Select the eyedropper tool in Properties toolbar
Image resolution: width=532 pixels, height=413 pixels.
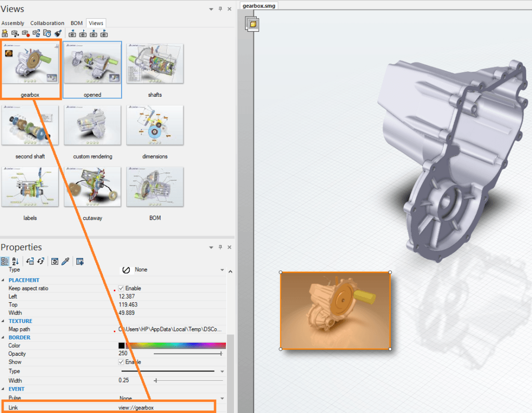[65, 262]
